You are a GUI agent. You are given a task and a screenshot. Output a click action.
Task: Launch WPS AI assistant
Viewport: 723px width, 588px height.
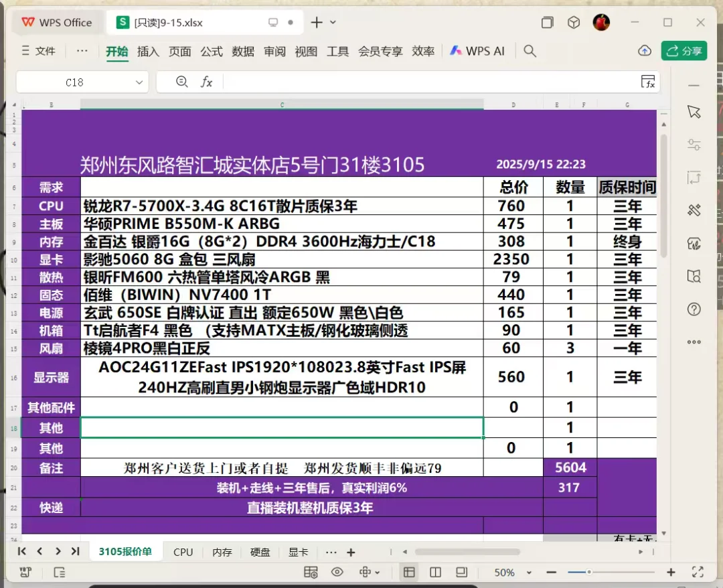coord(477,51)
